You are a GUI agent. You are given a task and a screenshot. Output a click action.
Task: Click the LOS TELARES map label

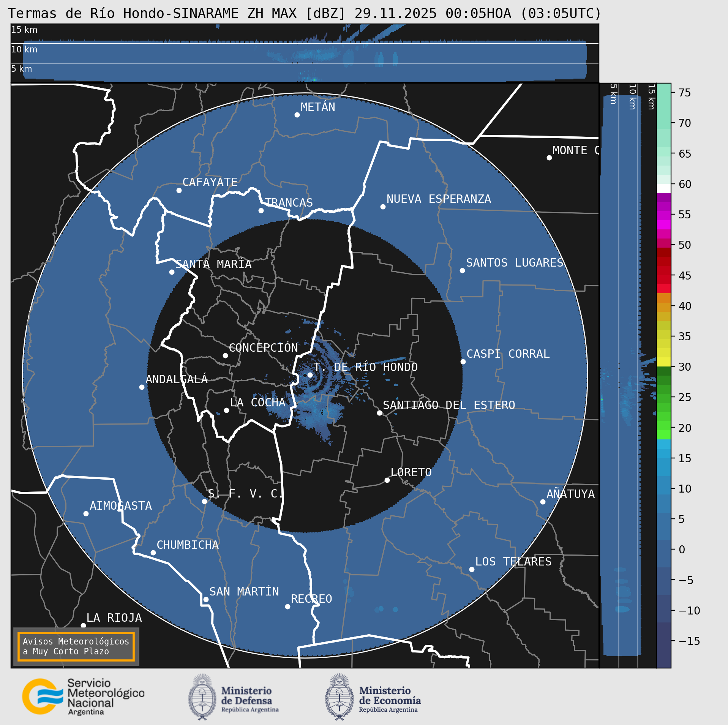coord(513,562)
